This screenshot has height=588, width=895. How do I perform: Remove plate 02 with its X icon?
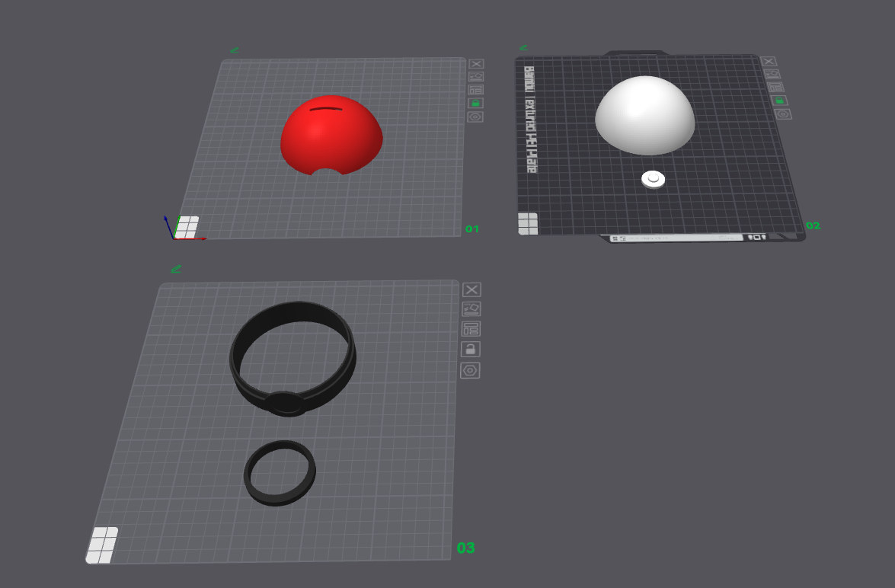769,61
